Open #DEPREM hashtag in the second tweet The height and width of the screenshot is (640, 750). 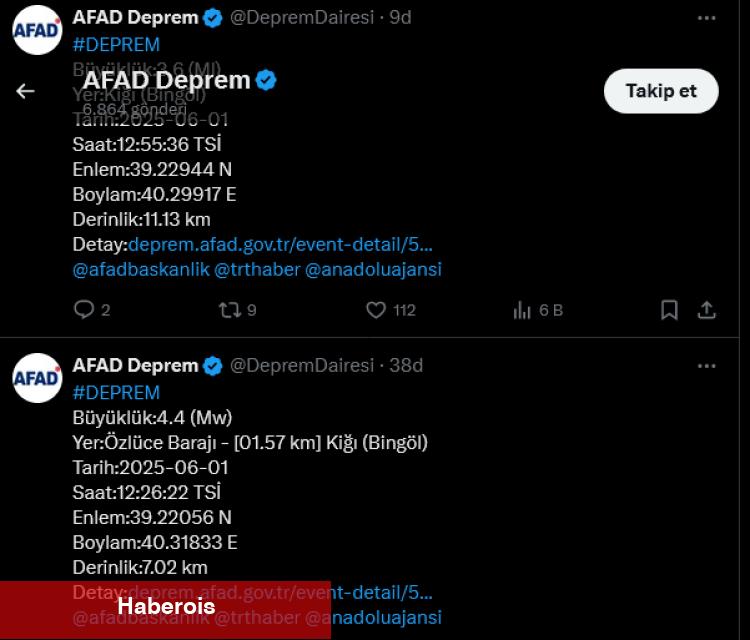tap(116, 392)
